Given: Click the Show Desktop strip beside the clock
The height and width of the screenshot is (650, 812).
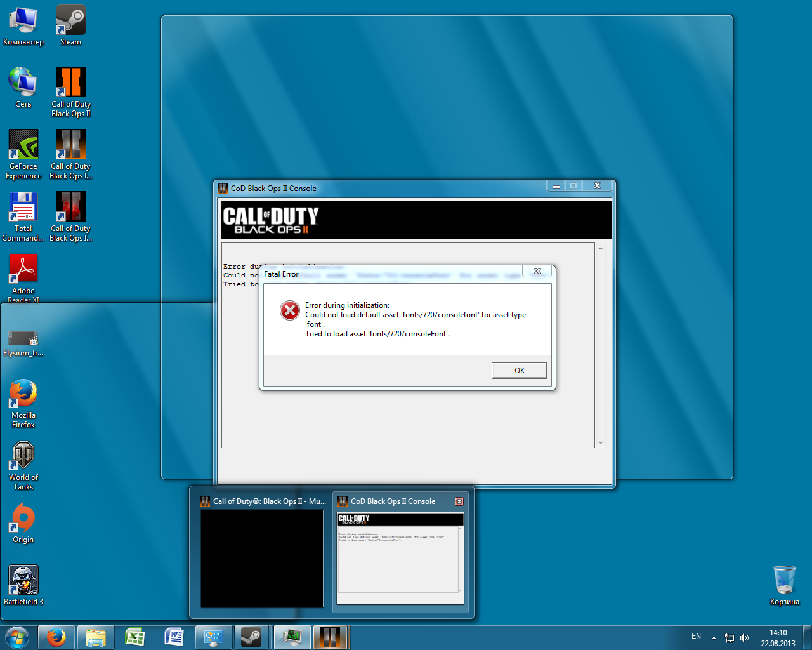Looking at the screenshot, I should (x=808, y=637).
